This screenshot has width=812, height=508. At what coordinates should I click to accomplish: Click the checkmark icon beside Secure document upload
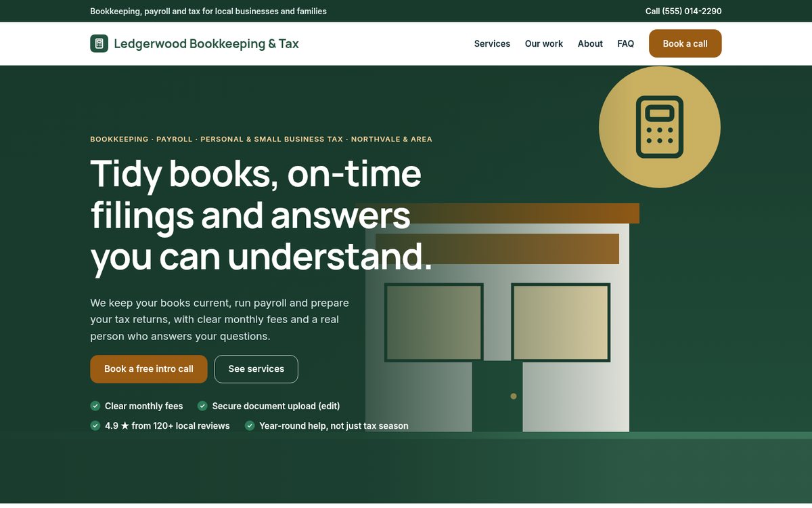coord(202,406)
